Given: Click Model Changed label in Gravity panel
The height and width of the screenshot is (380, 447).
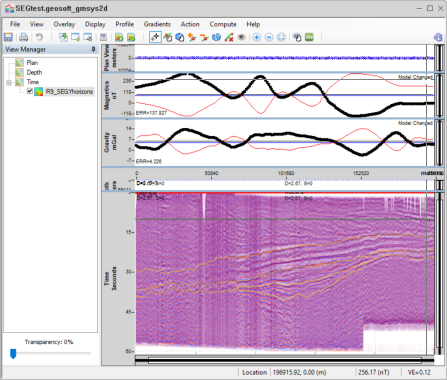Looking at the screenshot, I should [415, 123].
